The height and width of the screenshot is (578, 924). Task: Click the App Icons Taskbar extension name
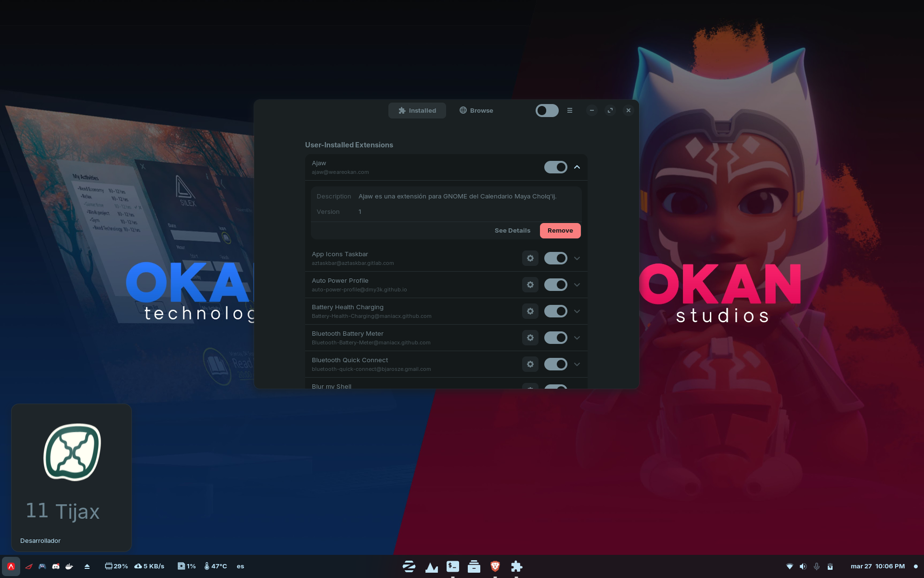point(340,254)
